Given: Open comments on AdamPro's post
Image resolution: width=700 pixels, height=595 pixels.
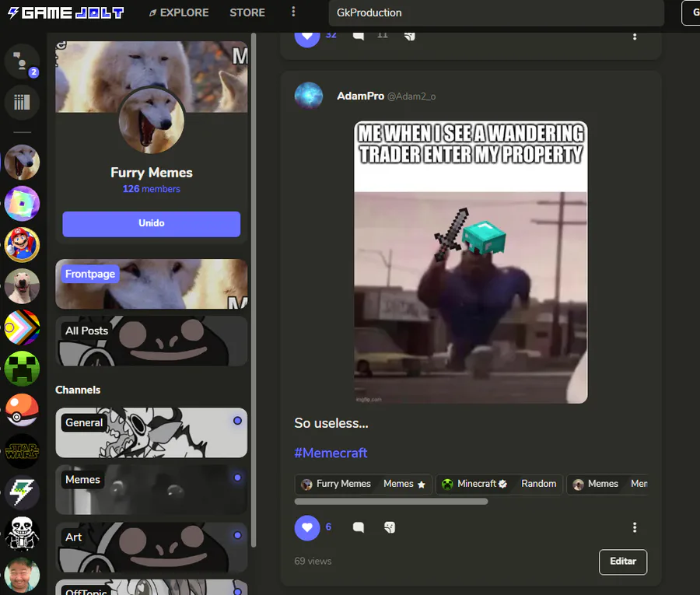Looking at the screenshot, I should pos(358,527).
